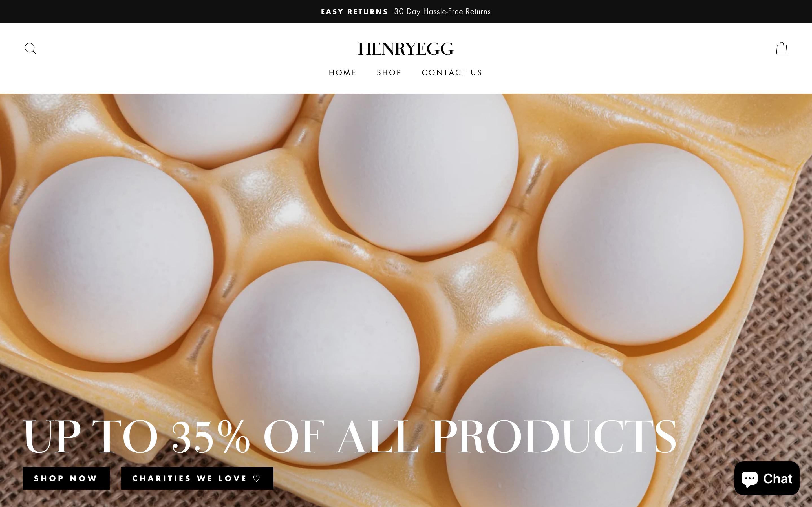Click the UP TO 35% hero headline
The width and height of the screenshot is (812, 507).
click(136, 436)
